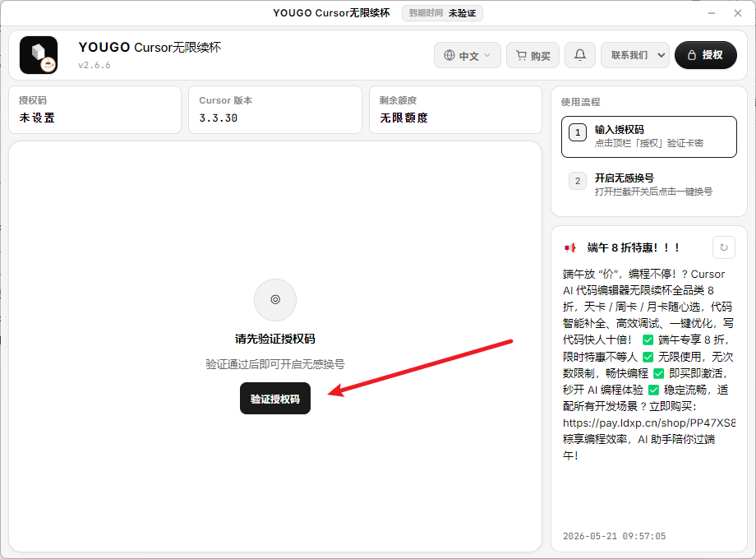This screenshot has width=756, height=559.
Task: Click the 验证授权码 verify button
Action: click(x=275, y=399)
